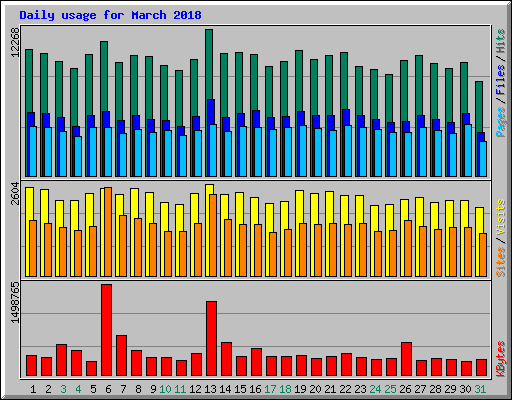The height and width of the screenshot is (400, 512).
Task: Select the orange Sites bar for day 6
Action: coord(108,232)
